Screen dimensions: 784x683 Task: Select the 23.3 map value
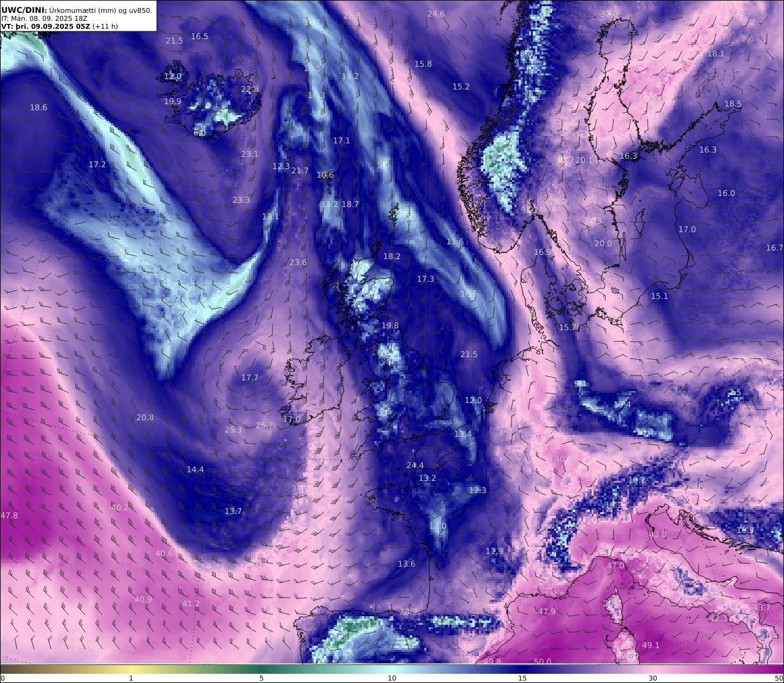click(x=241, y=200)
